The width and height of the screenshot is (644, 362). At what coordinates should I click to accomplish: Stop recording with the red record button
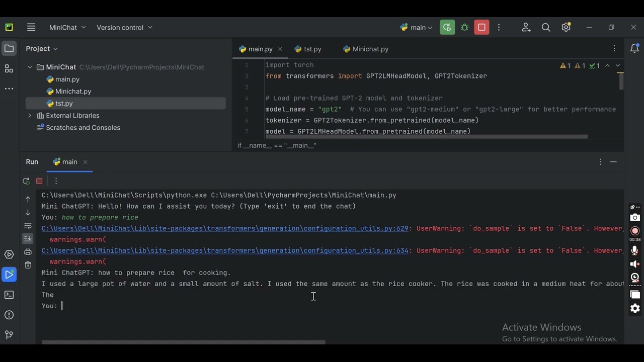tap(635, 231)
